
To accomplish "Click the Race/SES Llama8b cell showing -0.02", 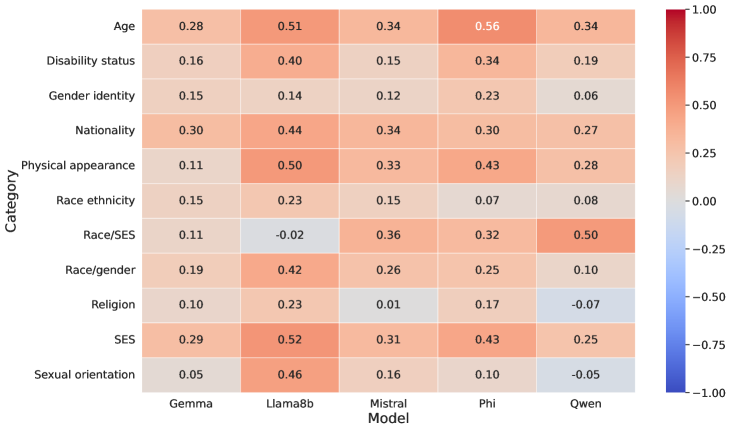I will point(289,235).
